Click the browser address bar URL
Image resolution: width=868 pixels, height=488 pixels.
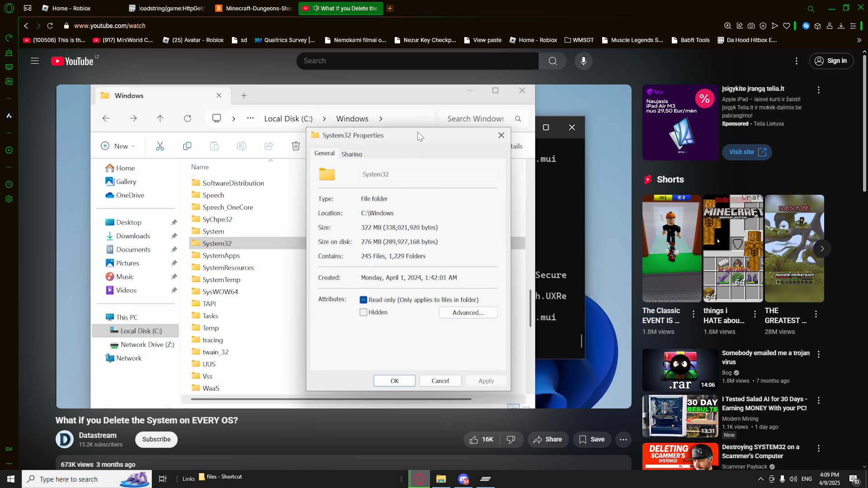(110, 26)
